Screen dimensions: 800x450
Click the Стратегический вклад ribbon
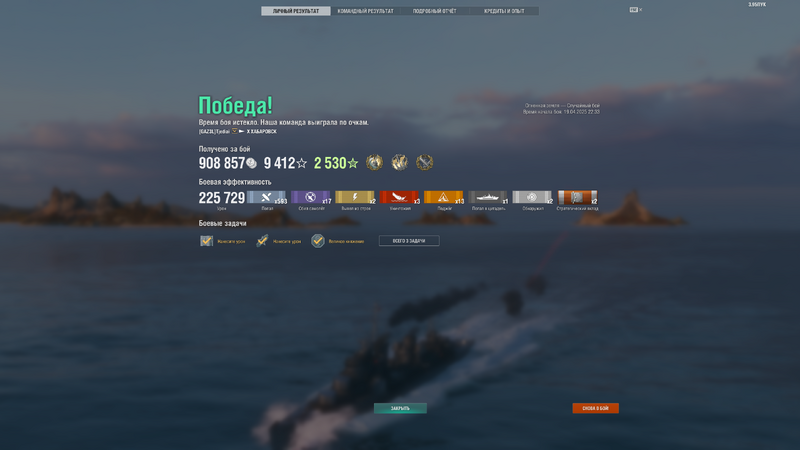(578, 197)
